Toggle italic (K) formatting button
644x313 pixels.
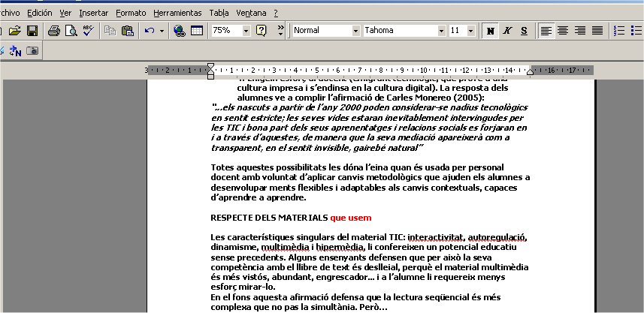(506, 31)
